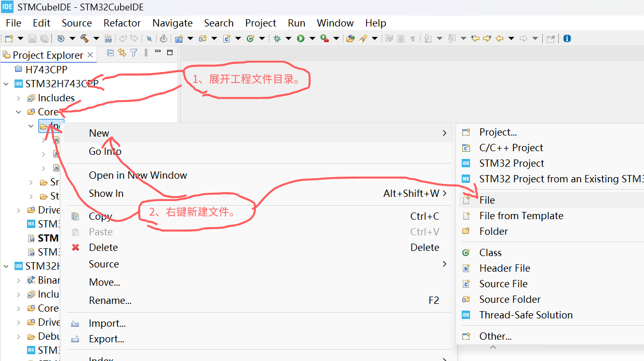Select the H743CPP project in tree

[x=46, y=70]
